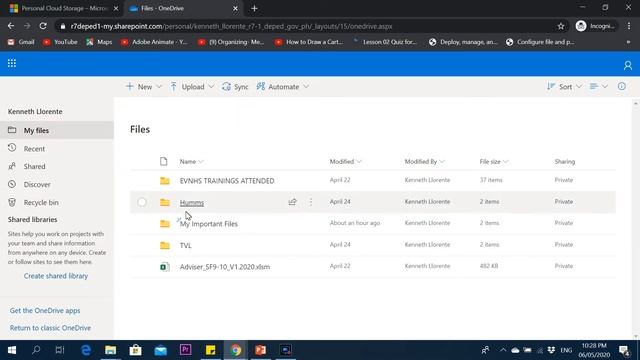The width and height of the screenshot is (640, 360).
Task: Open the YouTube bookmark
Action: tap(60, 42)
